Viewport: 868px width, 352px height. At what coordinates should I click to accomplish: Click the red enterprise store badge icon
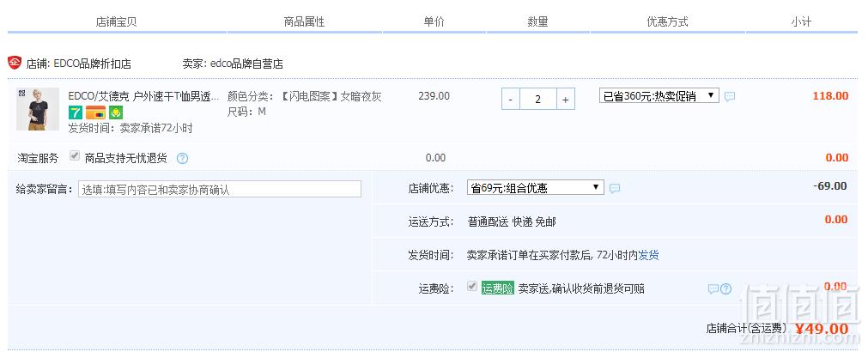point(15,63)
